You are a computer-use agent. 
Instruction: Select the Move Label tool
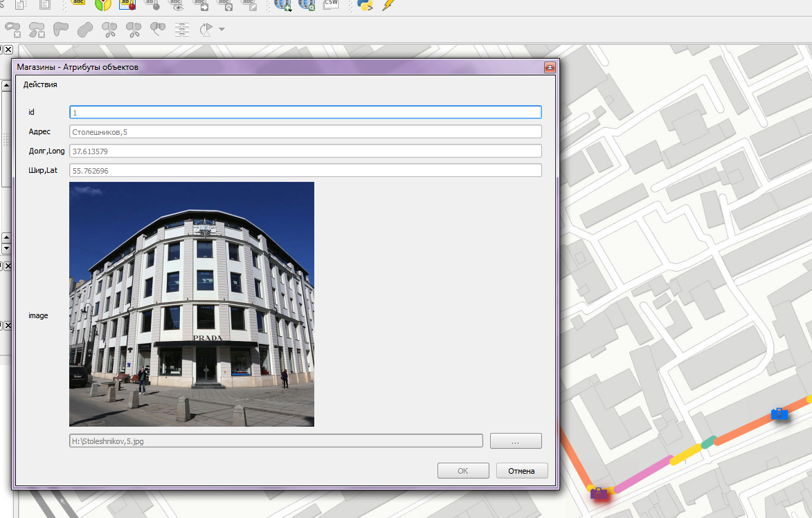click(201, 5)
